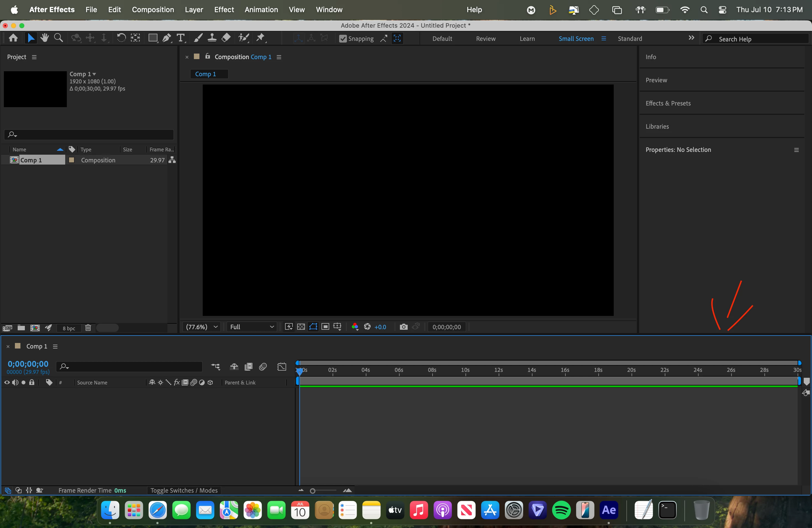Image resolution: width=812 pixels, height=528 pixels.
Task: Expand the workspace overflow chevron
Action: coord(691,38)
